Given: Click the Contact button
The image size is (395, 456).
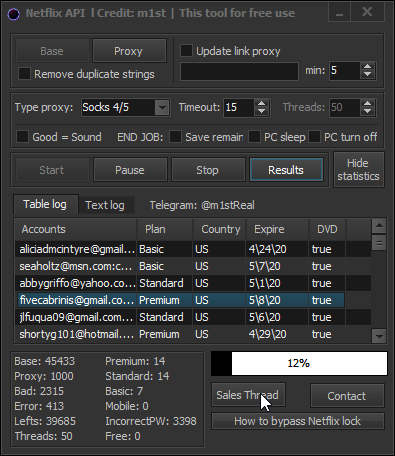Looking at the screenshot, I should 347,396.
